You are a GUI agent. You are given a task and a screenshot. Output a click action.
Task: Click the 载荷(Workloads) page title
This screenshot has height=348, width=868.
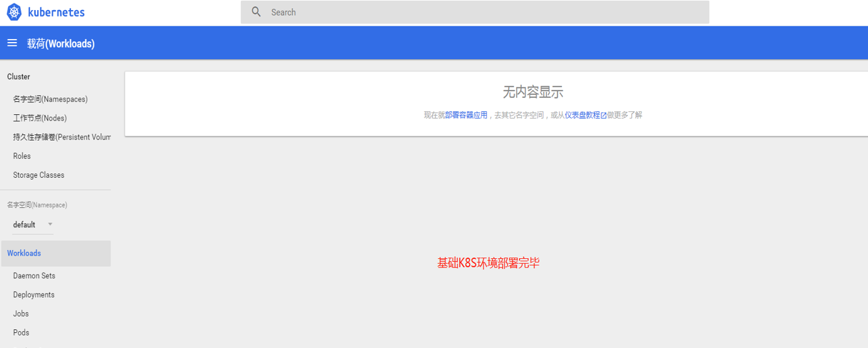(x=61, y=43)
